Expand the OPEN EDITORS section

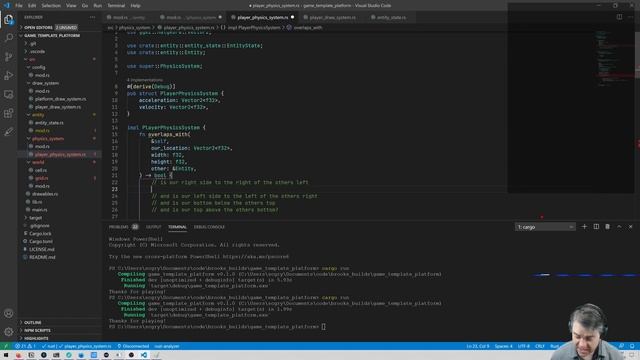tap(38, 27)
